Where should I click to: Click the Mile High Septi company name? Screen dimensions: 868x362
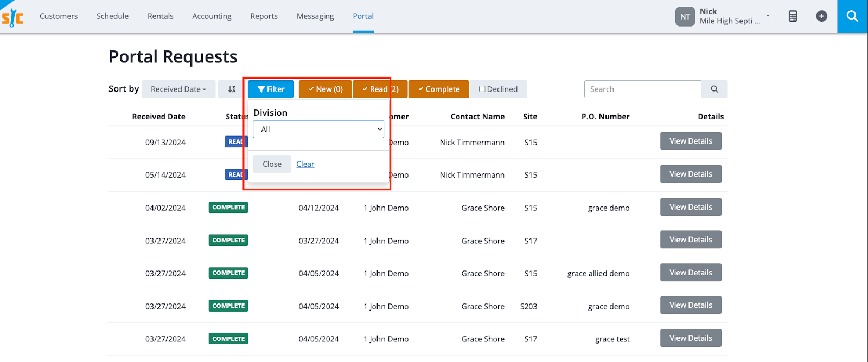[x=730, y=21]
